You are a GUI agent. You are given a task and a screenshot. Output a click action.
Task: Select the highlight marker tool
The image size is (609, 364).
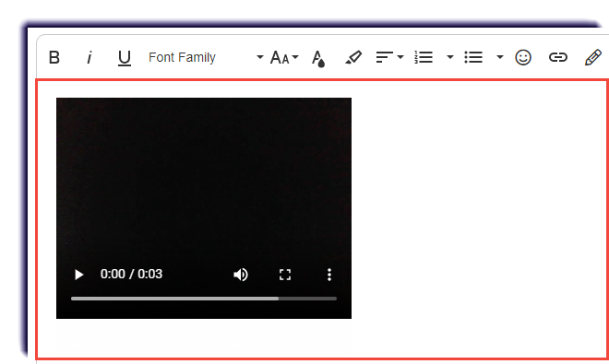[x=353, y=57]
